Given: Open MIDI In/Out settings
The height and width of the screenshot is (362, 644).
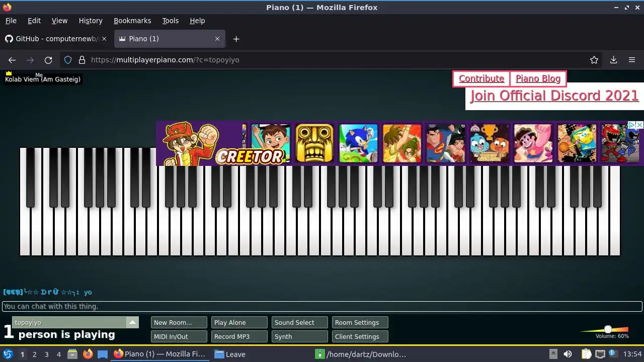Looking at the screenshot, I should pos(179,337).
